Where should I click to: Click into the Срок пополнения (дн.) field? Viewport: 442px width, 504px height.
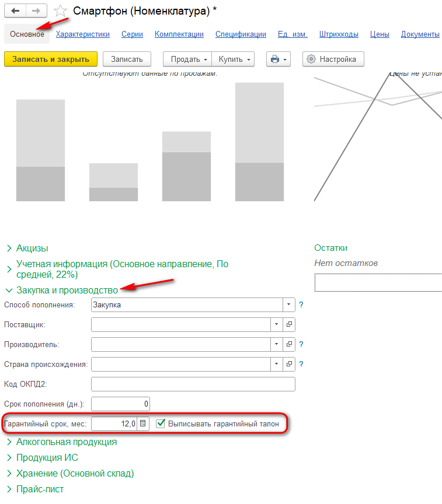point(121,404)
